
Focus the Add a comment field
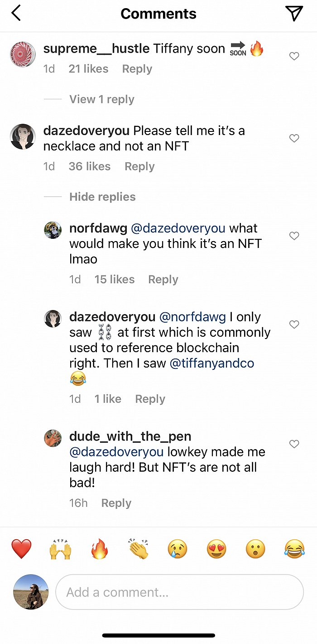click(179, 592)
